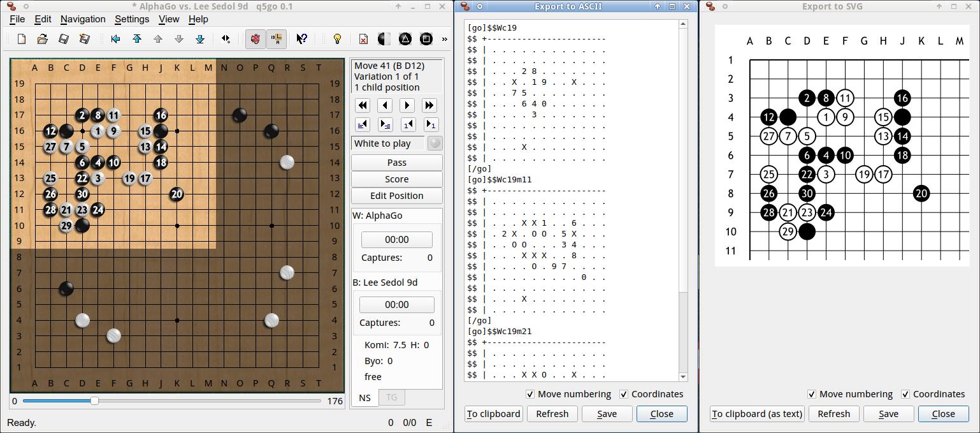Step forward one move
The image size is (980, 433).
click(x=407, y=105)
